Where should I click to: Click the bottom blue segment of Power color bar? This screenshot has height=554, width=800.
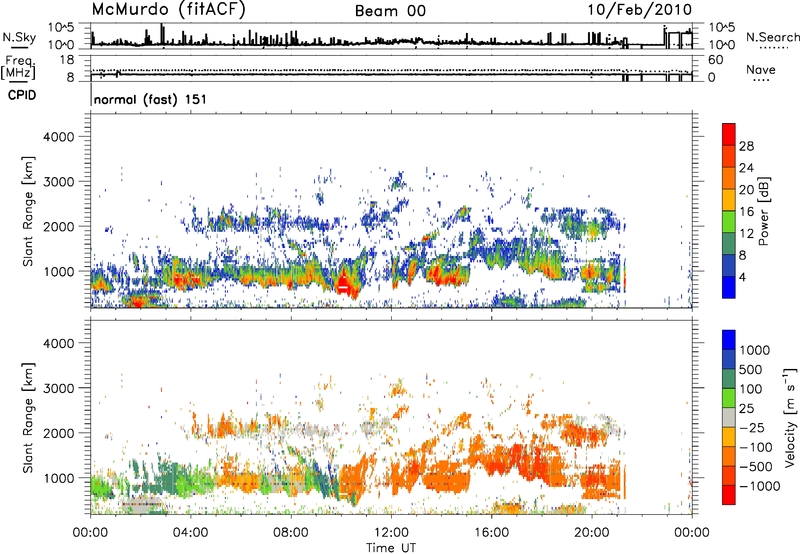click(729, 288)
